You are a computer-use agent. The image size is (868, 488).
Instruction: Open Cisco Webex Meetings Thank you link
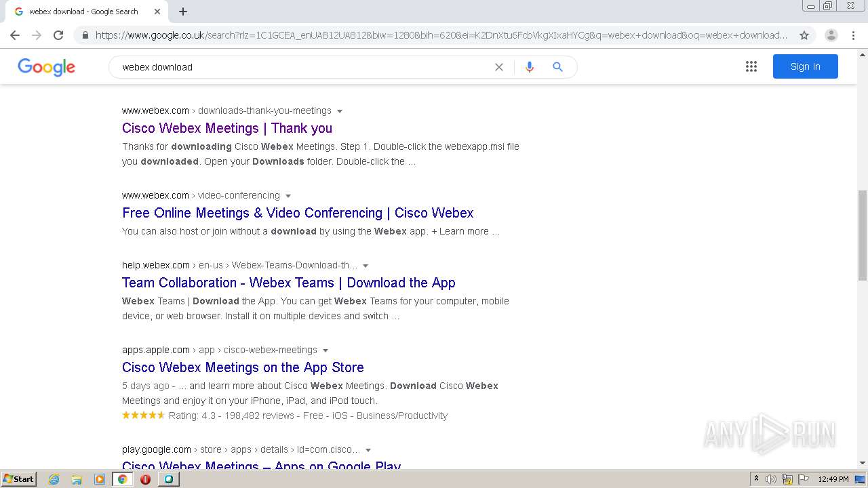coord(227,128)
